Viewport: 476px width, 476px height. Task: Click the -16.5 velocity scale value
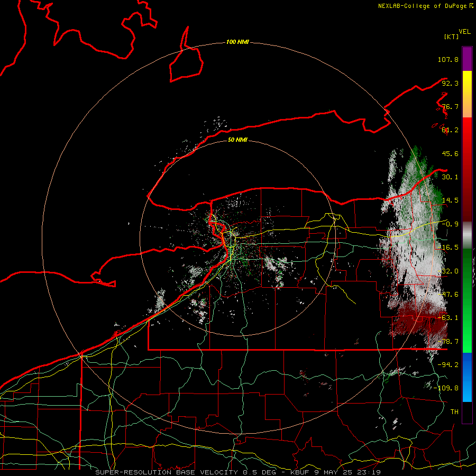tap(448, 248)
